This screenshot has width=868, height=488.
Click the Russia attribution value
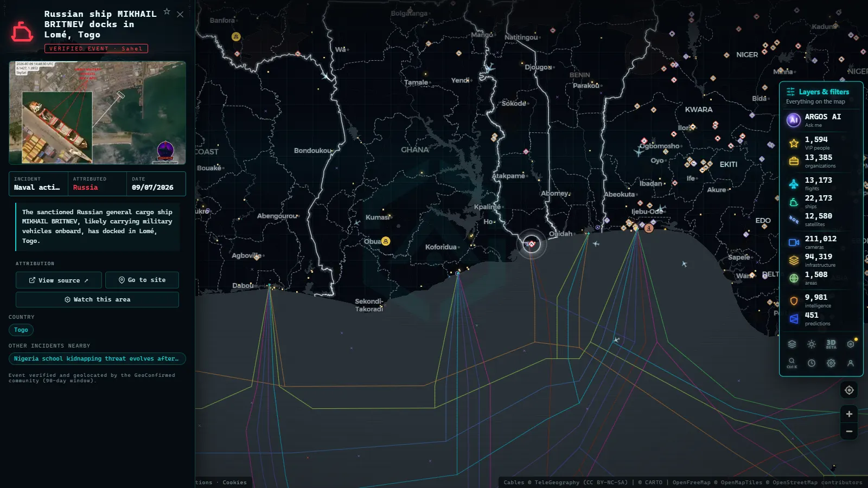tap(86, 188)
